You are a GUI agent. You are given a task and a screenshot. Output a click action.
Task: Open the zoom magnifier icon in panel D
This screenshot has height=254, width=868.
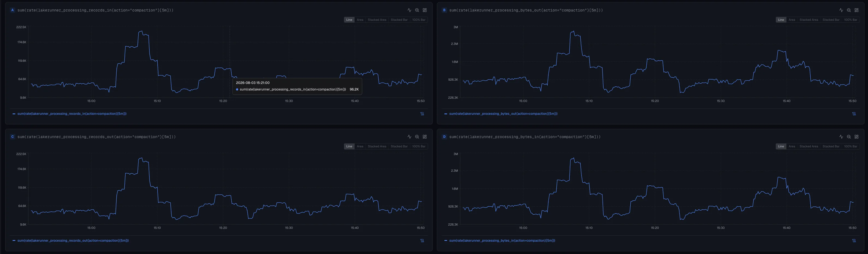(x=848, y=137)
